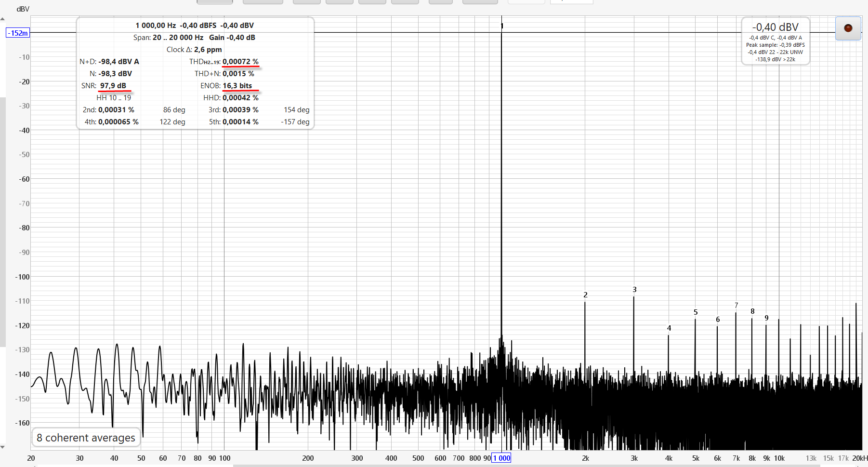Viewport: 868px width, 467px height.
Task: Click the 2nd harmonic value 0,00031 %
Action: point(116,110)
